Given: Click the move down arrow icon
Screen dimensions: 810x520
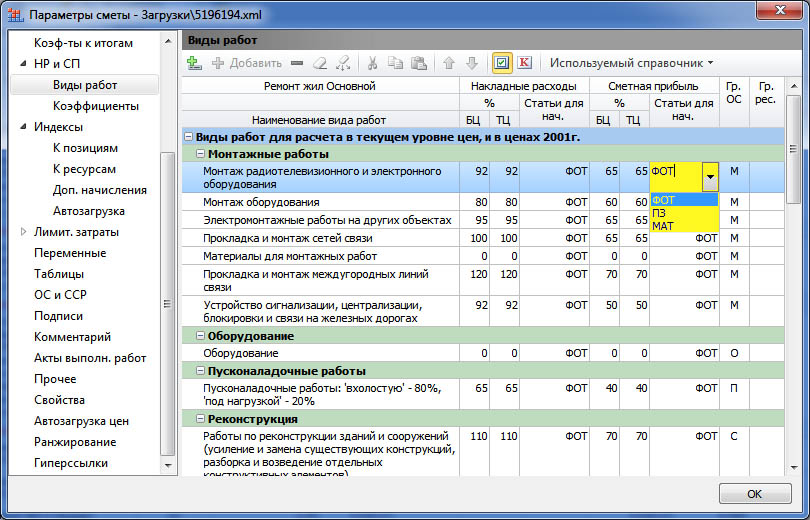Looking at the screenshot, I should [x=471, y=63].
